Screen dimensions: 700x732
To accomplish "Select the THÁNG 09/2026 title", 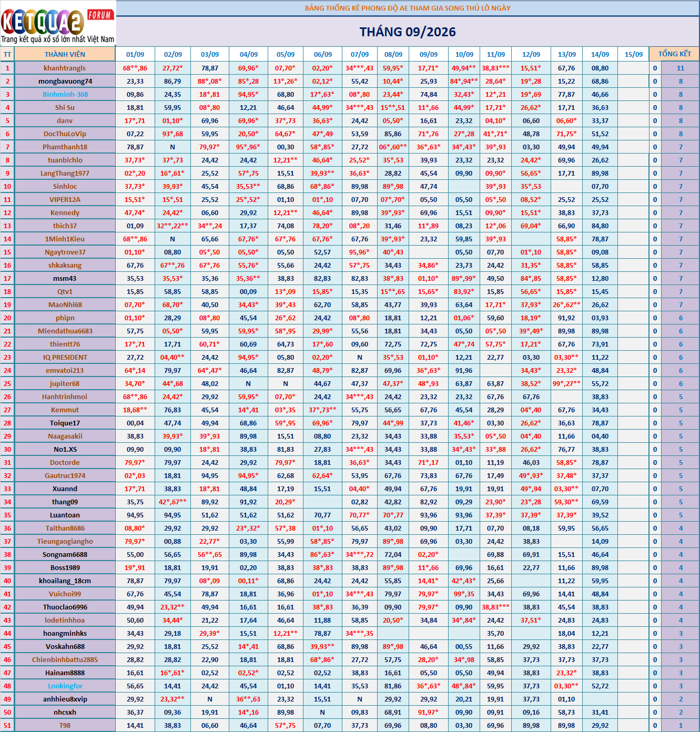I will [408, 32].
